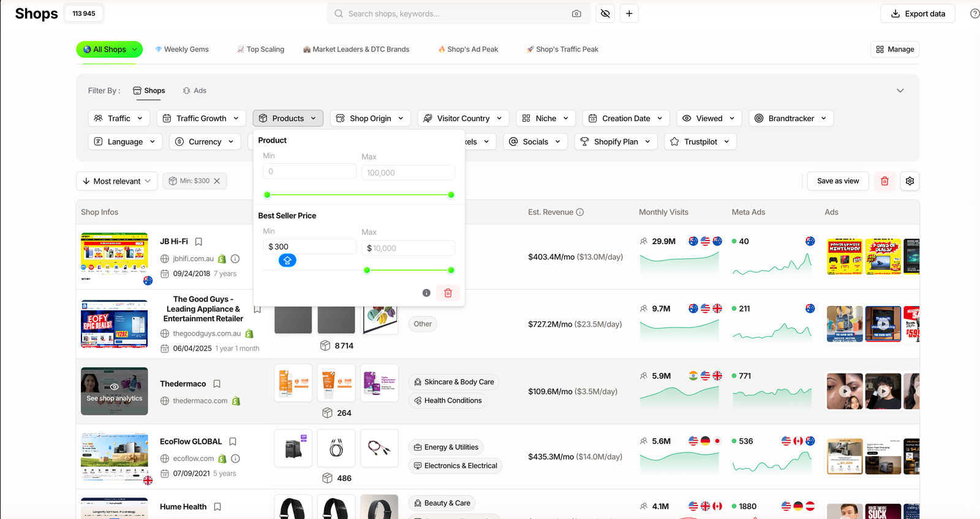
Task: Click the camera image search icon
Action: (x=576, y=13)
